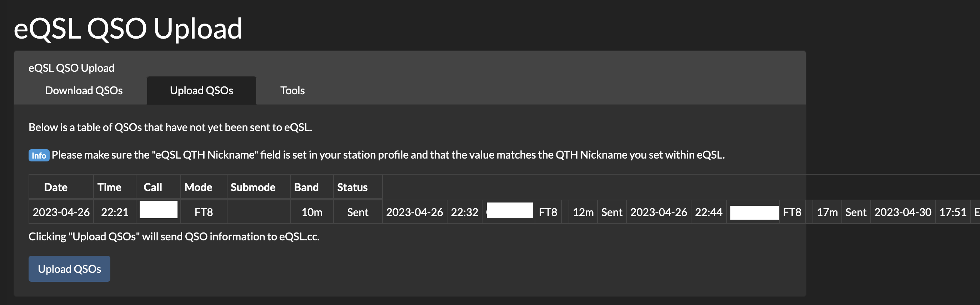Sort the table by the Band column
Viewport: 980px width, 305px height.
coord(306,187)
